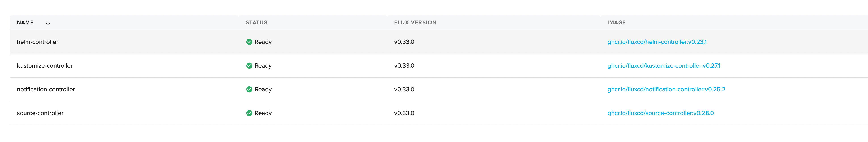Click the v0.33.0 version in source-controller row
The image size is (868, 142).
[x=404, y=113]
